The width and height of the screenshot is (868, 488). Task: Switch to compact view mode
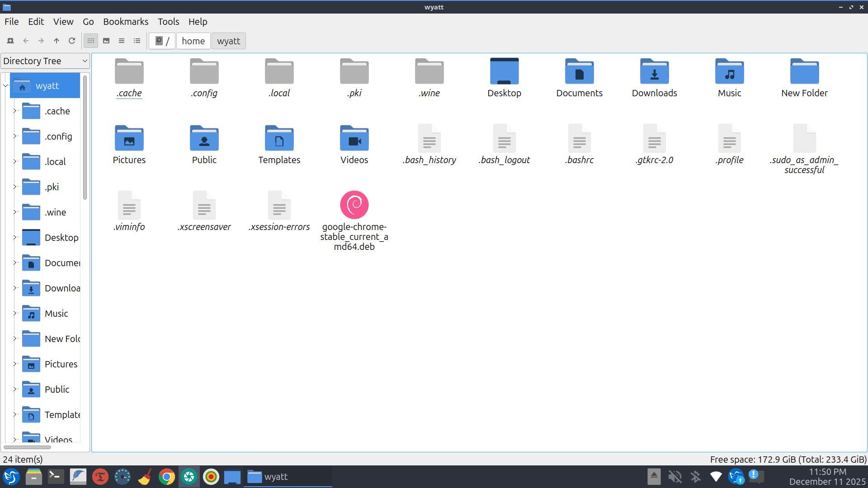point(122,41)
